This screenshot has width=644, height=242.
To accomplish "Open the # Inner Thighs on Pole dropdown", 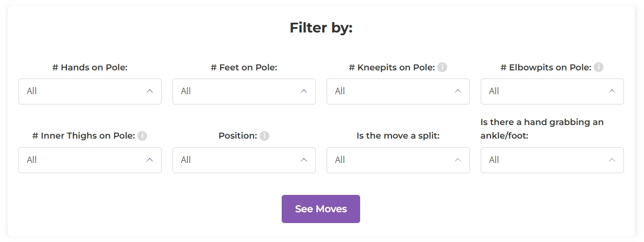I will tap(90, 160).
